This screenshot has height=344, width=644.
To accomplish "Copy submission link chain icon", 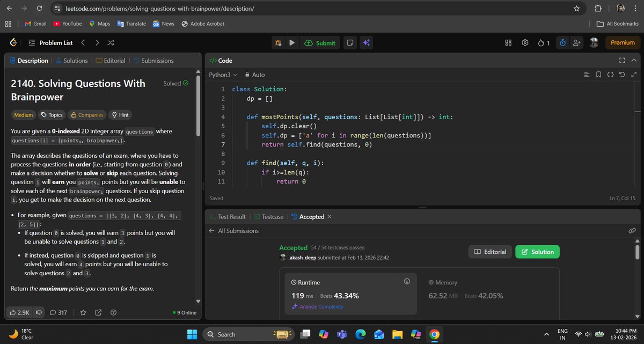I will [x=632, y=231].
